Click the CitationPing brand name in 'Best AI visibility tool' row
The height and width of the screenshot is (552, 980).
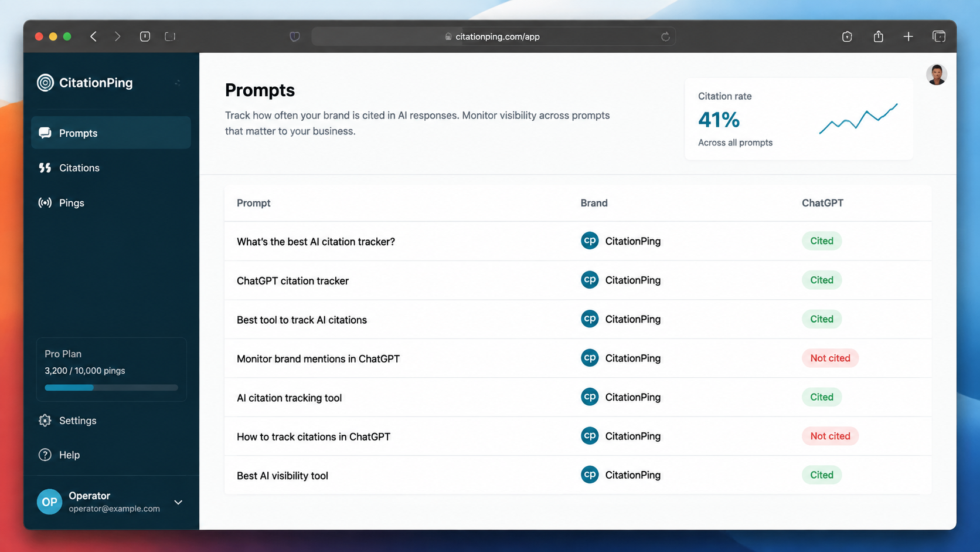point(633,475)
